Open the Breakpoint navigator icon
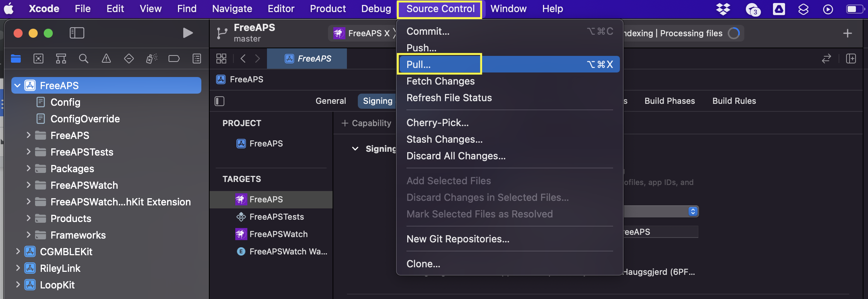 coord(174,59)
